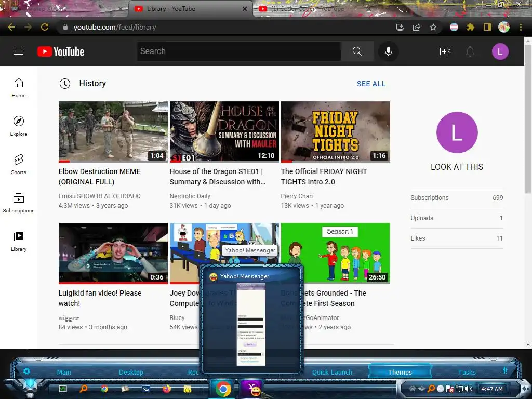Open the Chrome profile picture
Viewport: 532px width, 399px height.
click(504, 27)
